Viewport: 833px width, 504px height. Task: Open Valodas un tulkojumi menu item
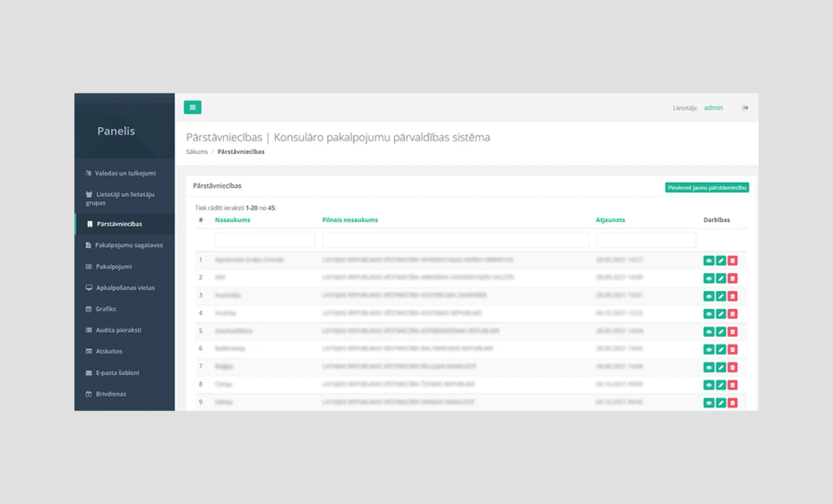click(x=125, y=173)
